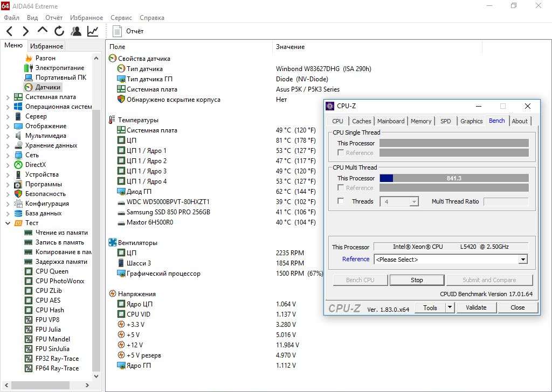Viewport: 552px width, 392px height.
Task: Enable the Threads checkbox in CPU-Z
Action: pyautogui.click(x=341, y=201)
